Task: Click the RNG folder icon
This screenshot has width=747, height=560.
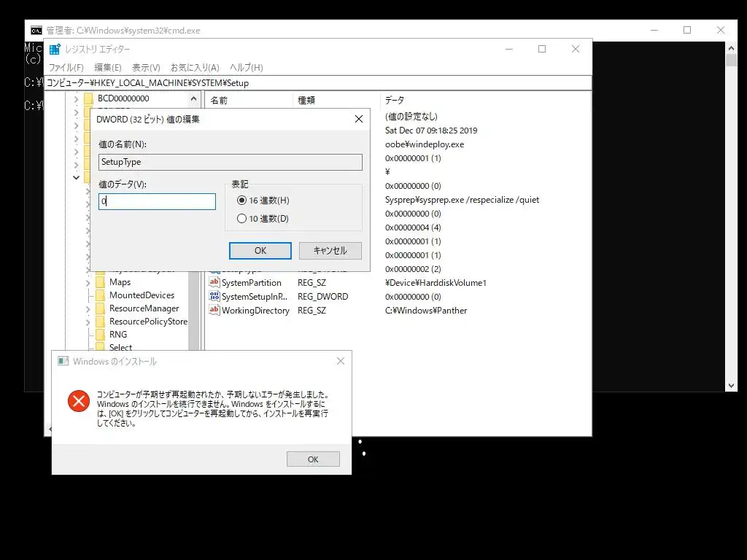Action: coord(100,334)
